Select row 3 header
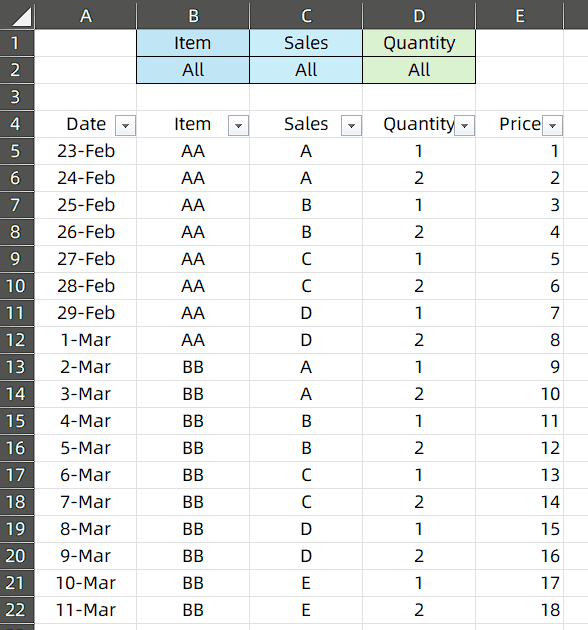 pos(17,97)
